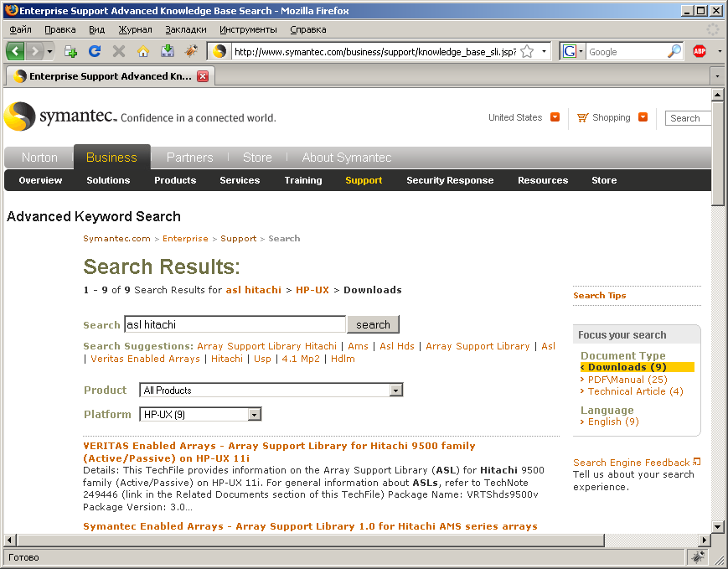Open Solutions in the navigation bar
This screenshot has height=569, width=728.
108,180
